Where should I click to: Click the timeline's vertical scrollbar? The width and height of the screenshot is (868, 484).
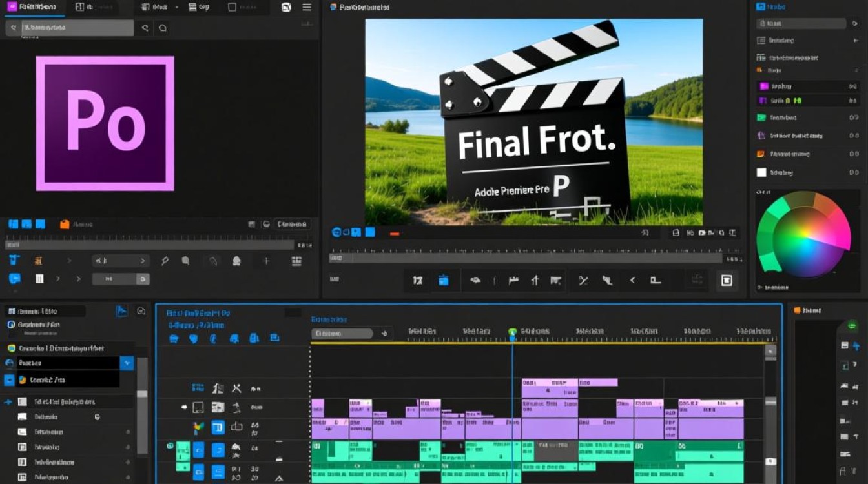(770, 413)
